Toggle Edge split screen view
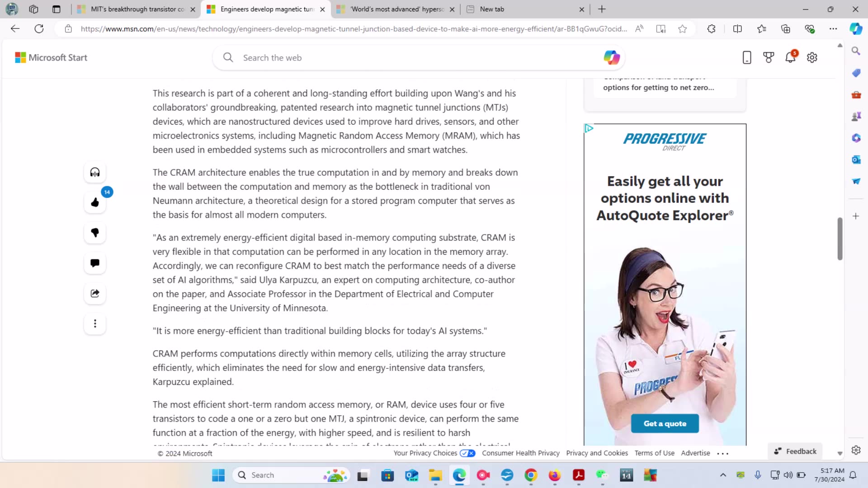868x488 pixels. click(737, 29)
